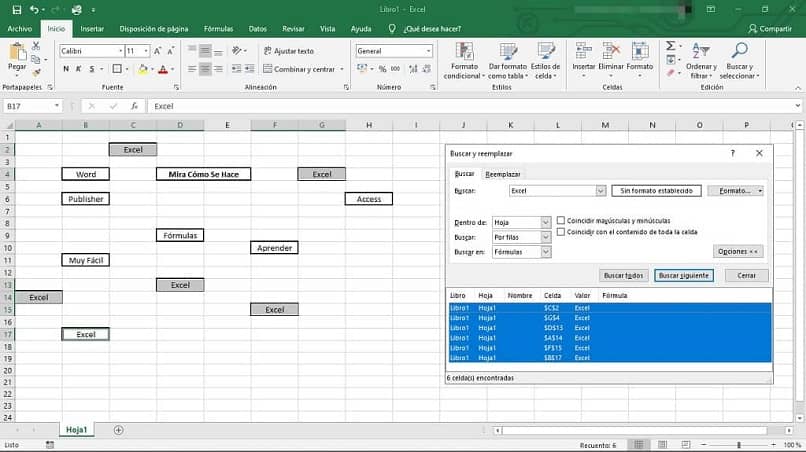Click the Cut scissors icon
Viewport: 806px width, 452px height.
point(36,46)
